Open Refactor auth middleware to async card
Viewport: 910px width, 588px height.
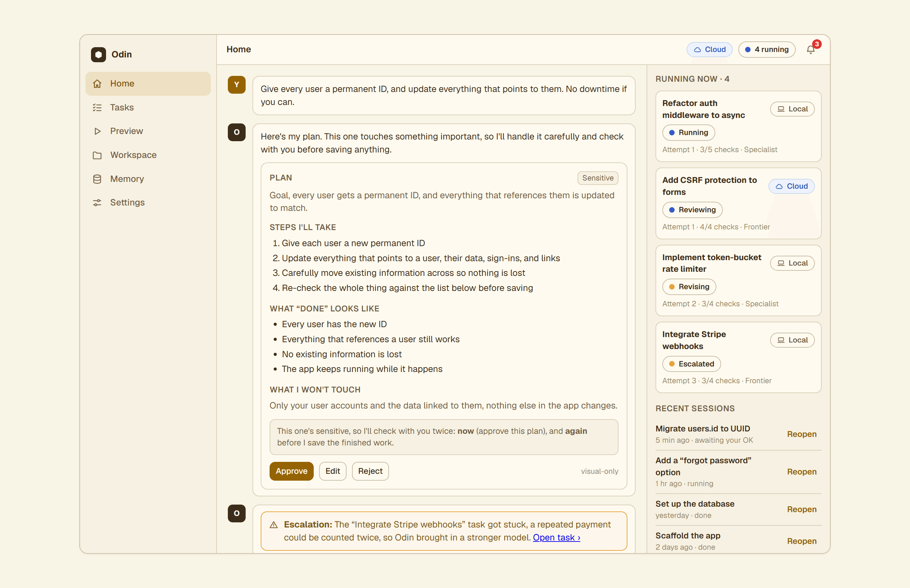[738, 126]
